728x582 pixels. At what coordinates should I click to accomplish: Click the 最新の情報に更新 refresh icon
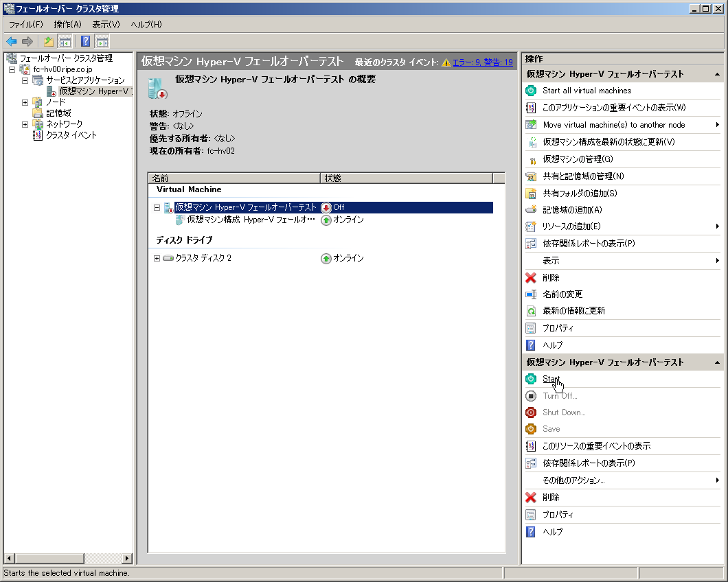(x=531, y=311)
